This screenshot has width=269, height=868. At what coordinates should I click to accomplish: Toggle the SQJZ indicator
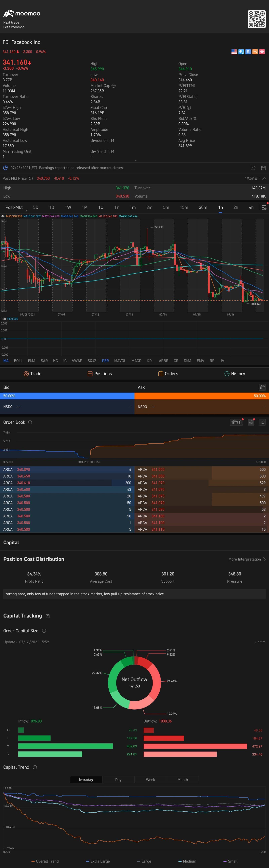point(92,361)
